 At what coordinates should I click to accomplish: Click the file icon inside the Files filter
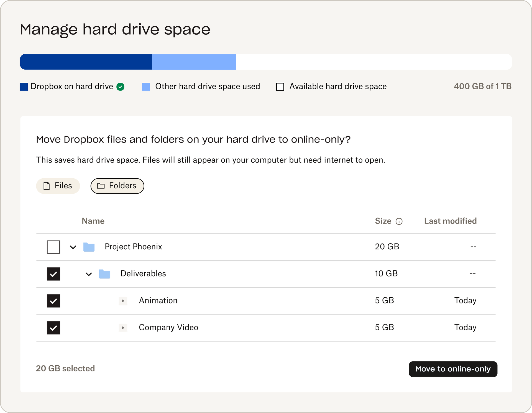coord(46,186)
